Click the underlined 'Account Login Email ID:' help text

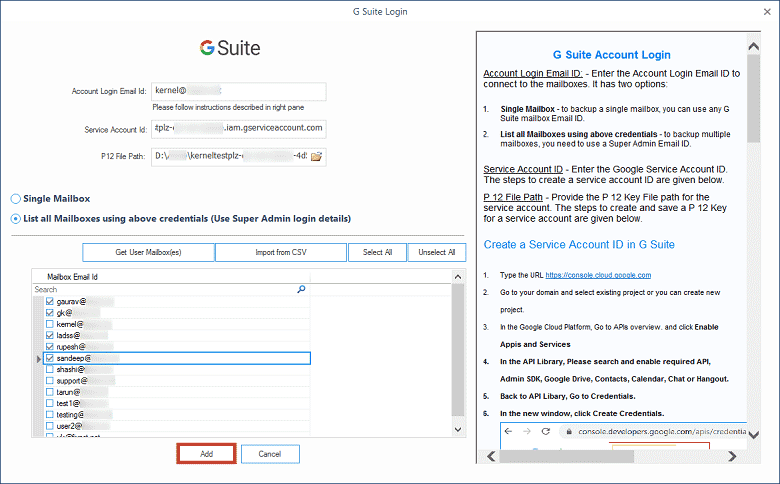pyautogui.click(x=533, y=73)
